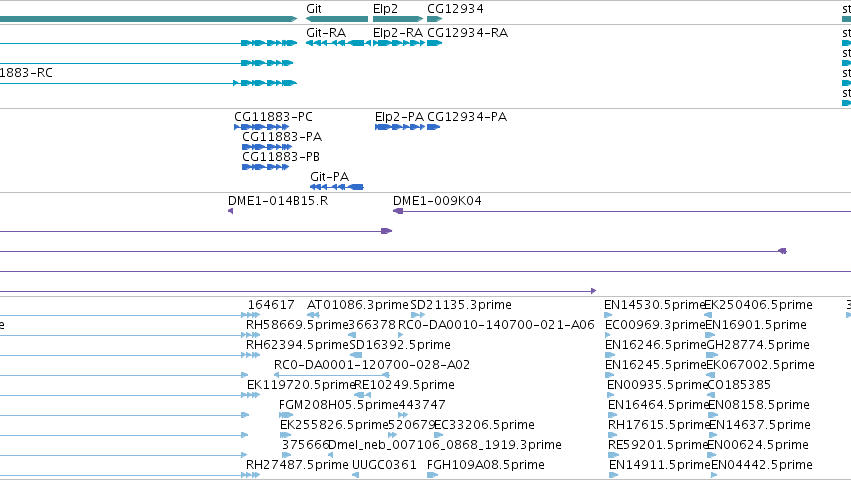
Task: Select the AT01086.3prime EST
Action: pos(357,305)
